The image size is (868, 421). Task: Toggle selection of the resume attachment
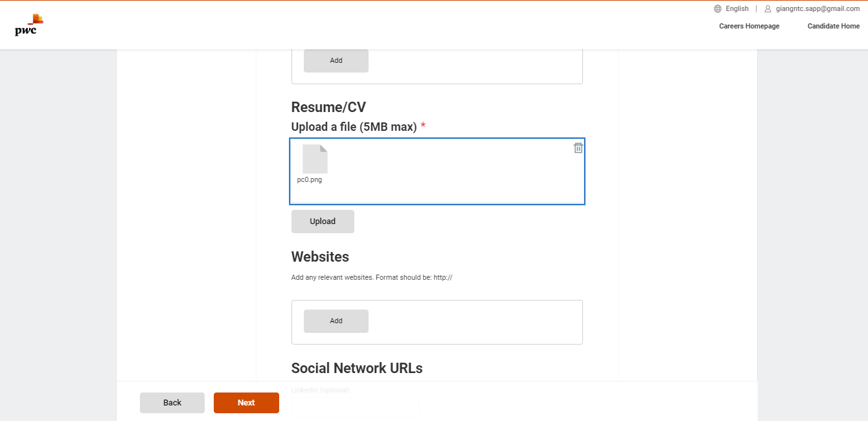(x=437, y=171)
